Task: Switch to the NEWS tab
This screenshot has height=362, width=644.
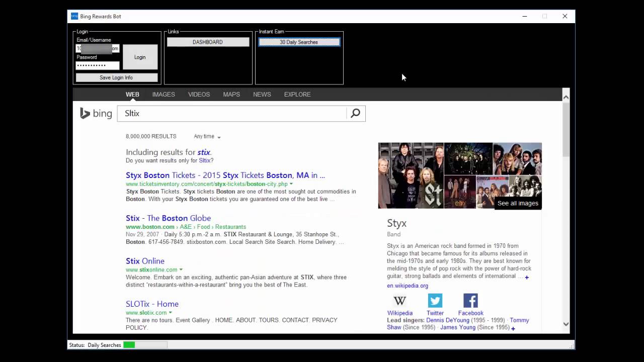Action: [x=262, y=95]
